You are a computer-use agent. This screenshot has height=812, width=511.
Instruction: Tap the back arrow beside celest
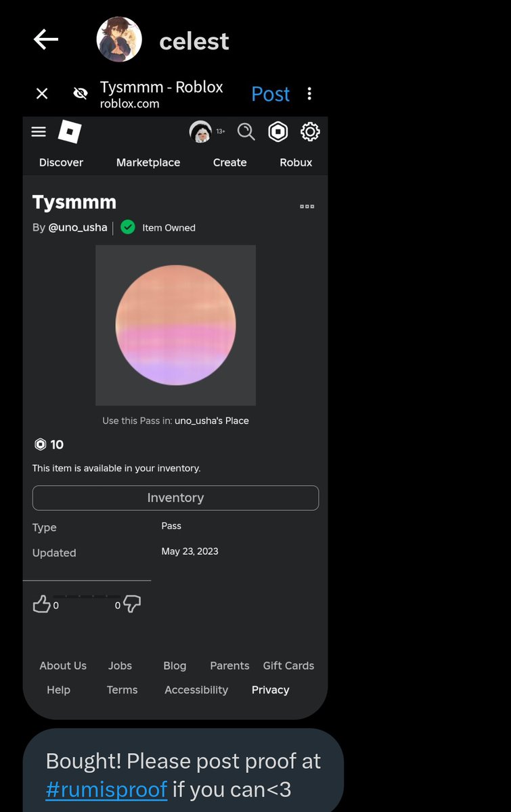pos(46,40)
